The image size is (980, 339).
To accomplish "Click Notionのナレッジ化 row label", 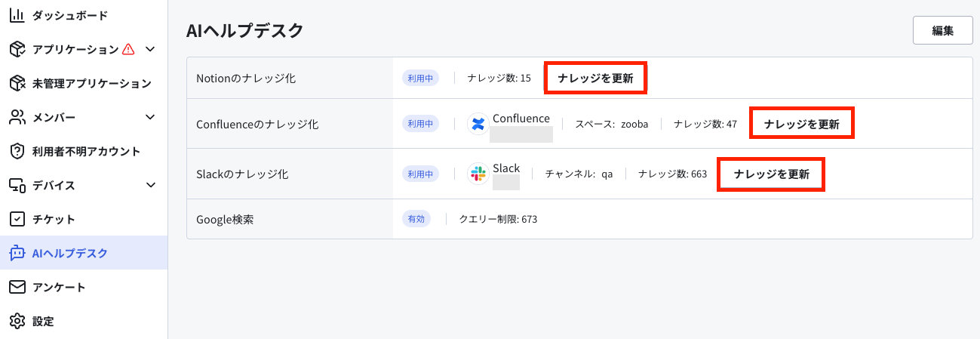I will coord(246,78).
